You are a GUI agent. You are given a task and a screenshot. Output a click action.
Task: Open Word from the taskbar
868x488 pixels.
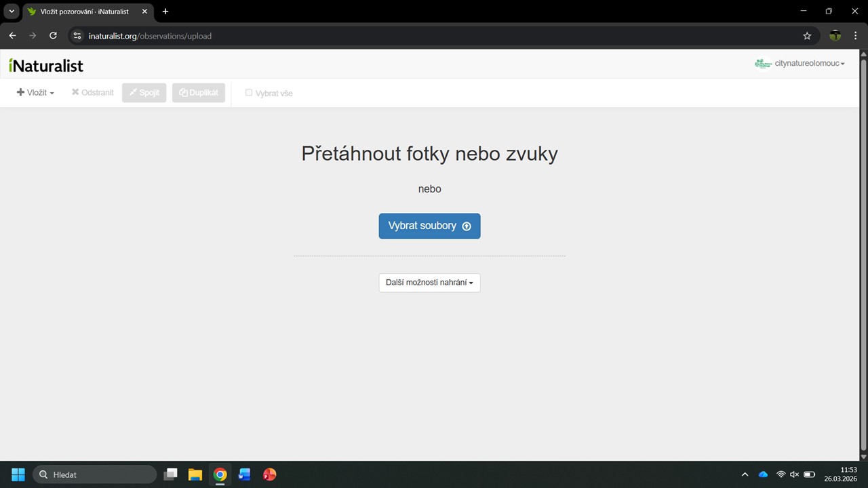245,474
